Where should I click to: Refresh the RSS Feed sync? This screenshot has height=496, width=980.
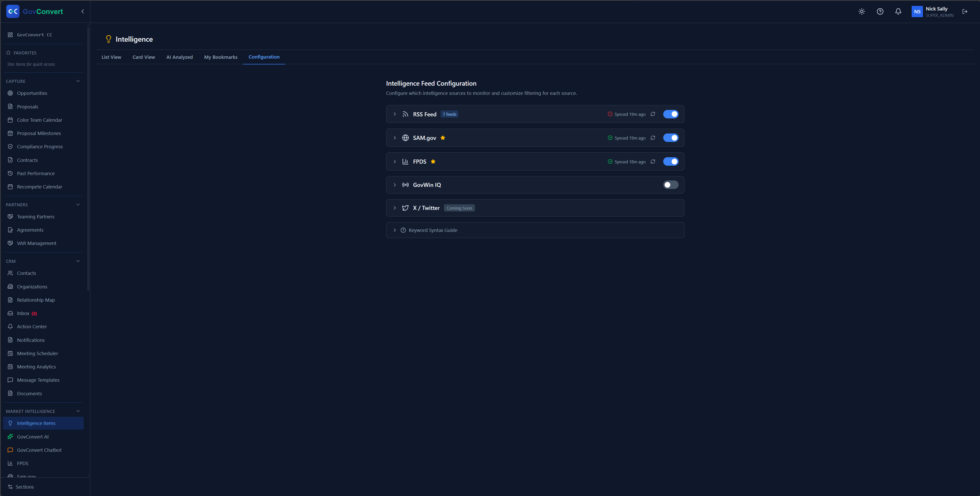[x=653, y=114]
